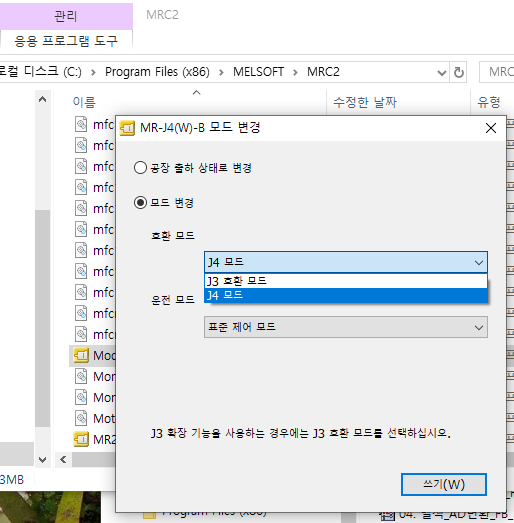Select the second Mon file icon
Viewport: 514px width, 523px height.
(x=81, y=397)
